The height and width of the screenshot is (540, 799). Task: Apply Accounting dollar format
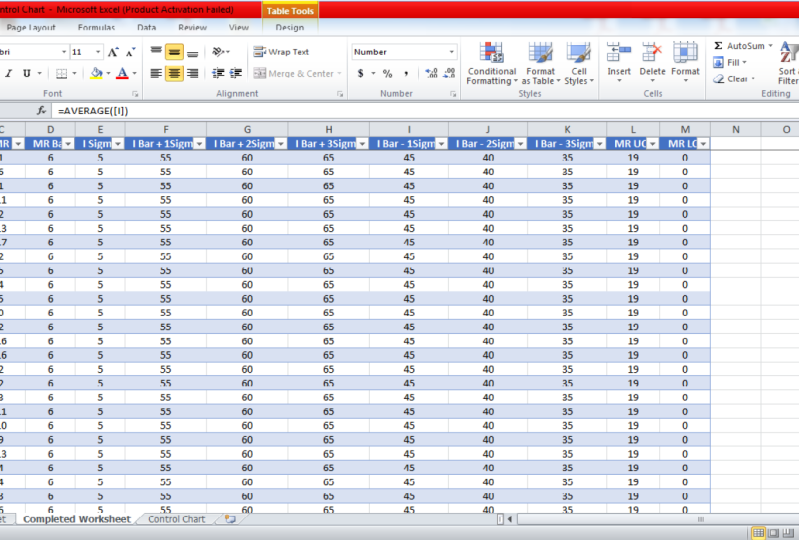point(361,73)
